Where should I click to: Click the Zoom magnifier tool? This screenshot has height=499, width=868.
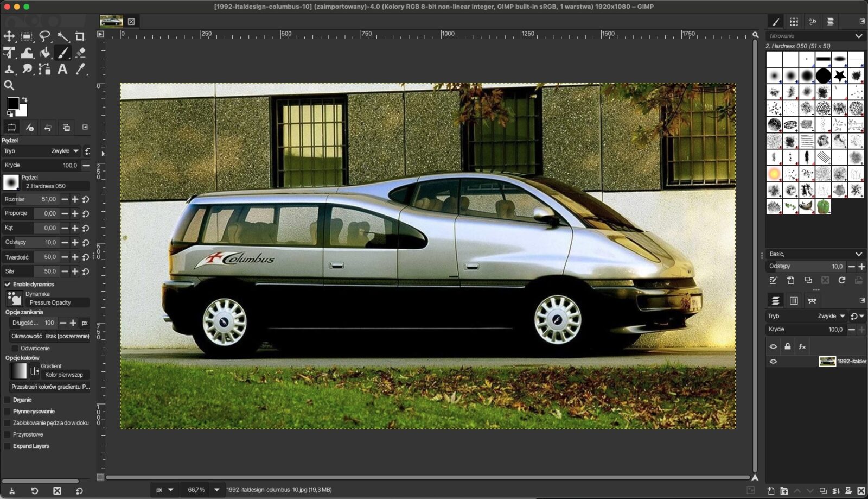click(9, 85)
